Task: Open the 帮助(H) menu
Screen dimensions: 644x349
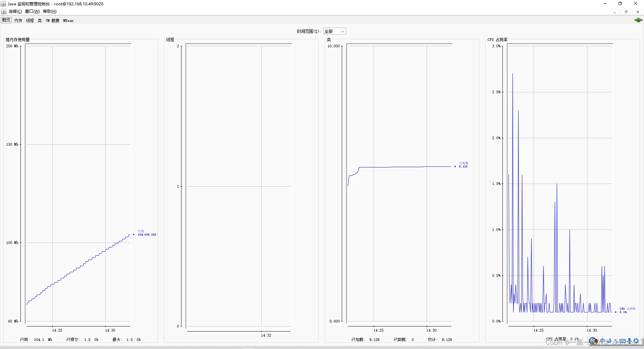Action: pos(50,11)
